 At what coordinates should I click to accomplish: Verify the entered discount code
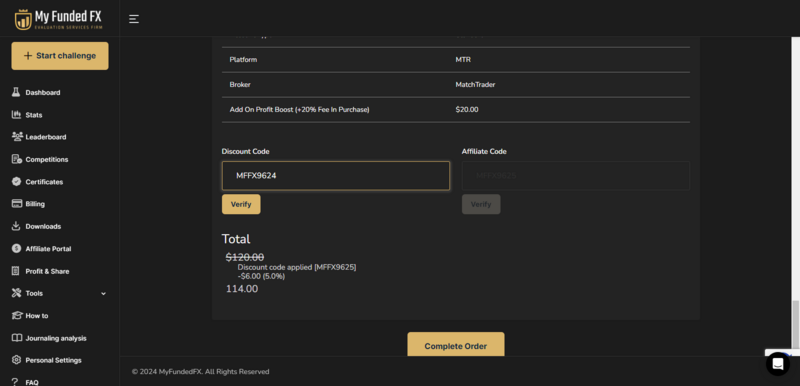pyautogui.click(x=241, y=204)
